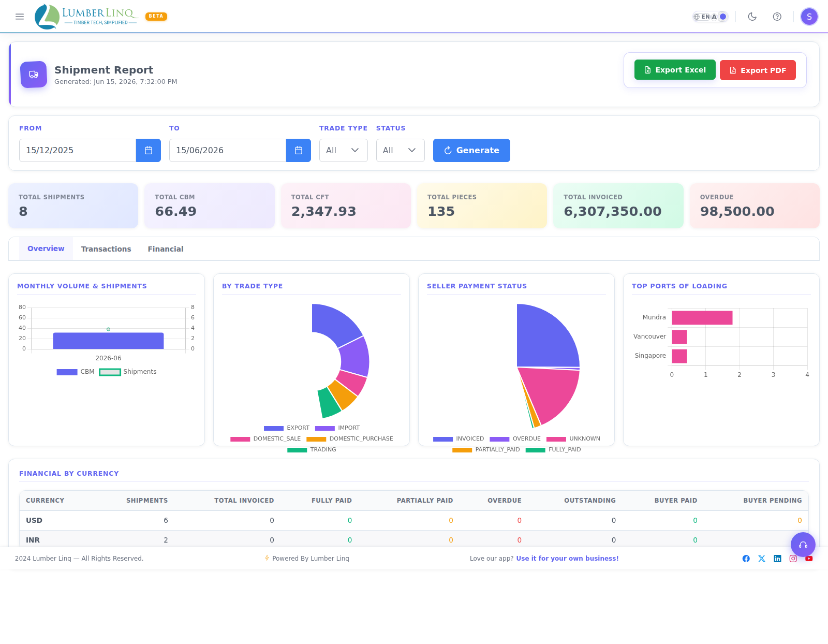
Task: Open the To date calendar picker
Action: point(299,150)
